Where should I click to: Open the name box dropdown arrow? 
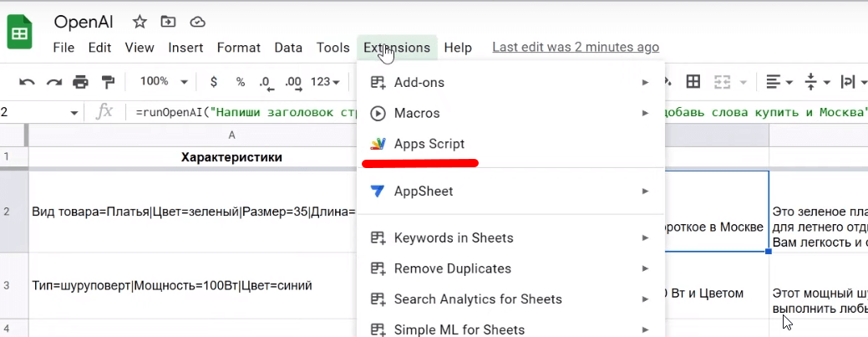pyautogui.click(x=74, y=113)
